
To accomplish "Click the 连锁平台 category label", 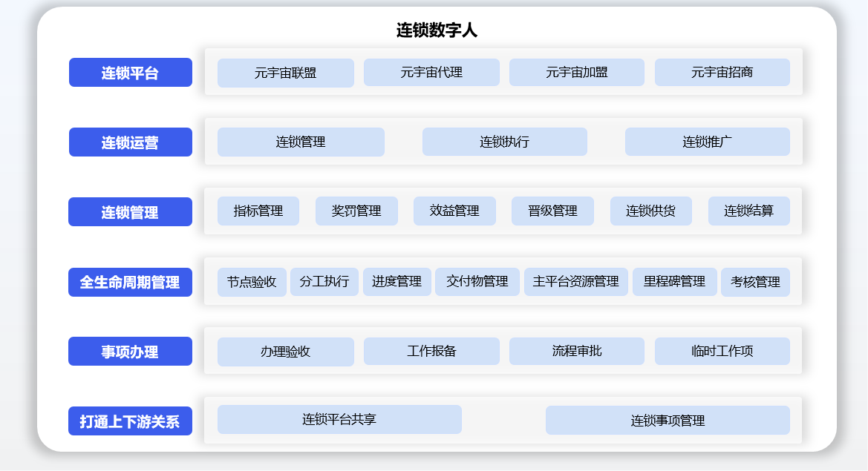I will point(130,73).
